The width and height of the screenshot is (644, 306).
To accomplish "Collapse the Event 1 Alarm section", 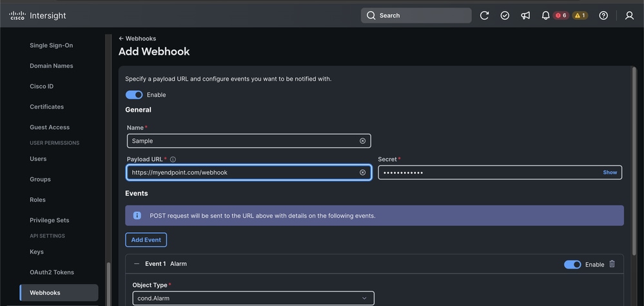I will point(137,263).
